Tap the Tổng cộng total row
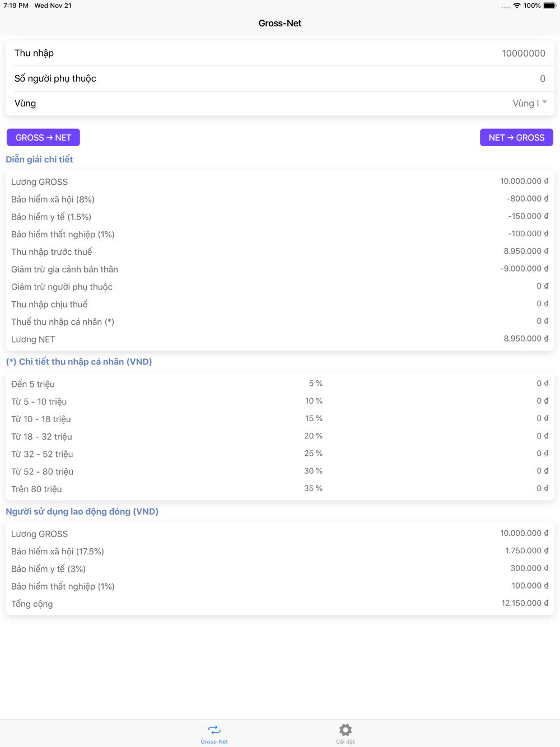The image size is (560, 747). tap(279, 604)
